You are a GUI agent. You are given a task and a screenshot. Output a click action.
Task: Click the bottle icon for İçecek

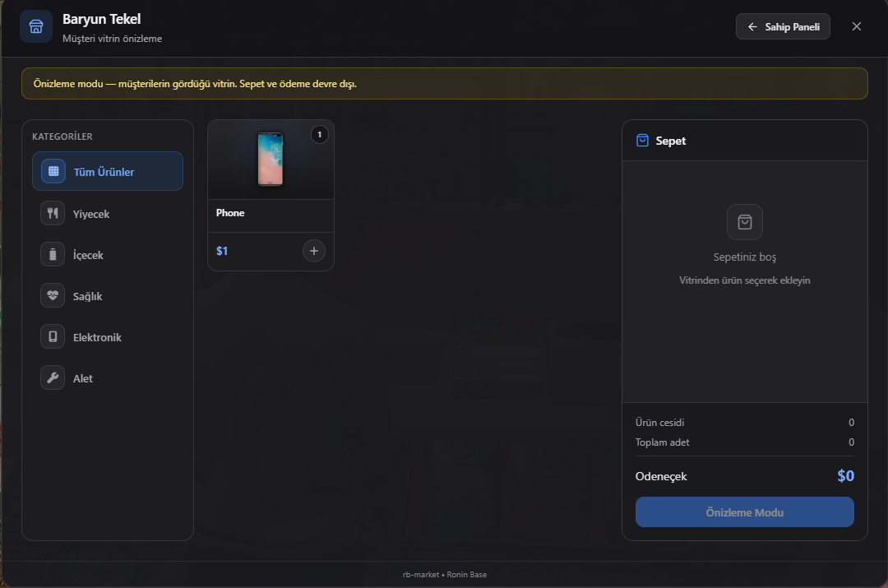pyautogui.click(x=53, y=254)
